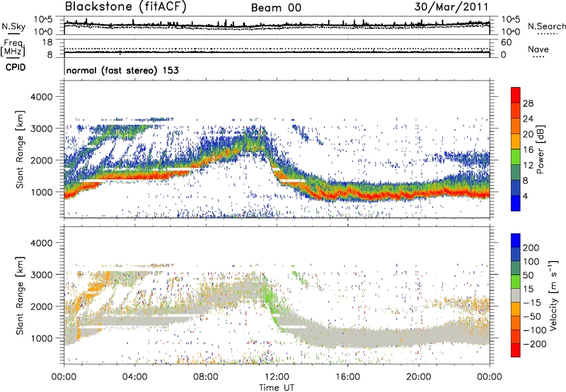Pick the light green 12–16 dB Power colorbar segment
This screenshot has width=566, height=392.
(516, 157)
